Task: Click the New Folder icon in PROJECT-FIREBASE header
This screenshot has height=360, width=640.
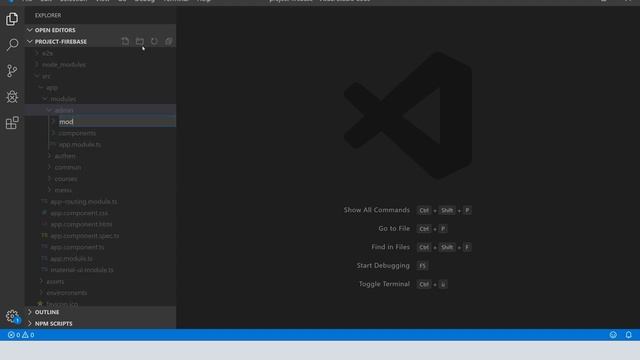Action: pos(140,41)
